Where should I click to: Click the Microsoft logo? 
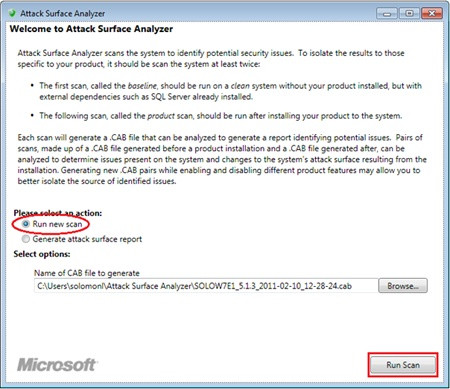(56, 365)
